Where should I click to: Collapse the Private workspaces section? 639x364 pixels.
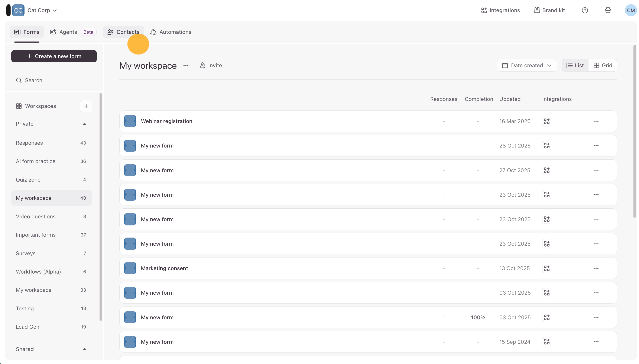pyautogui.click(x=84, y=124)
